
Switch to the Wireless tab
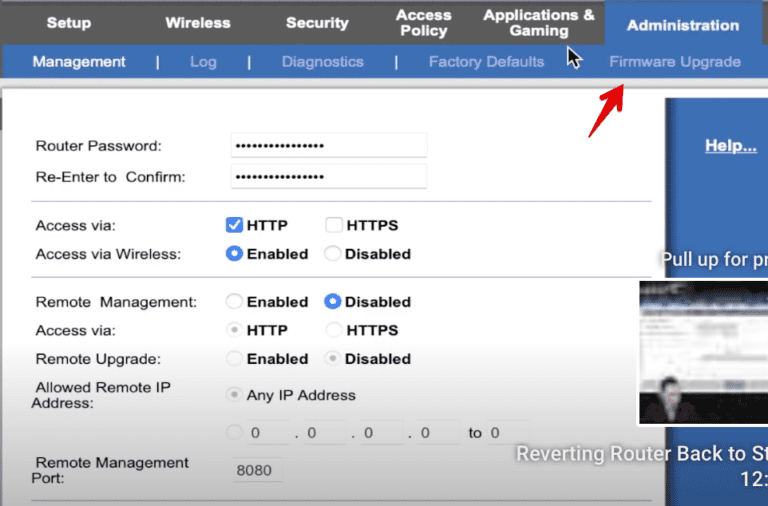(197, 23)
